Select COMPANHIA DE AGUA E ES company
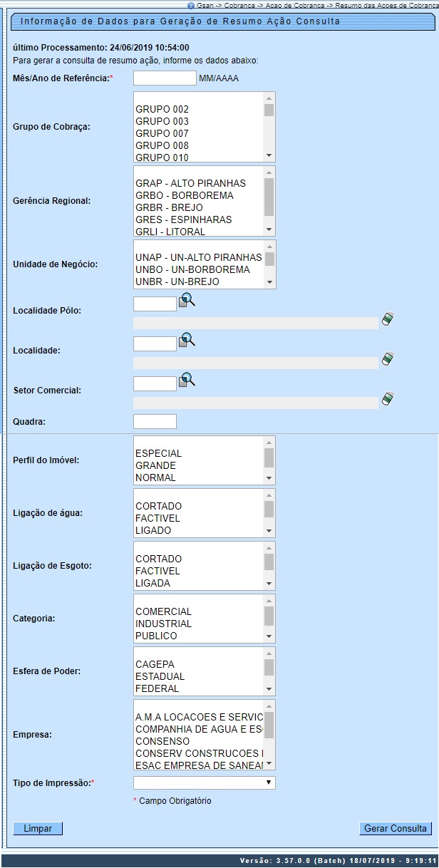 click(x=198, y=728)
